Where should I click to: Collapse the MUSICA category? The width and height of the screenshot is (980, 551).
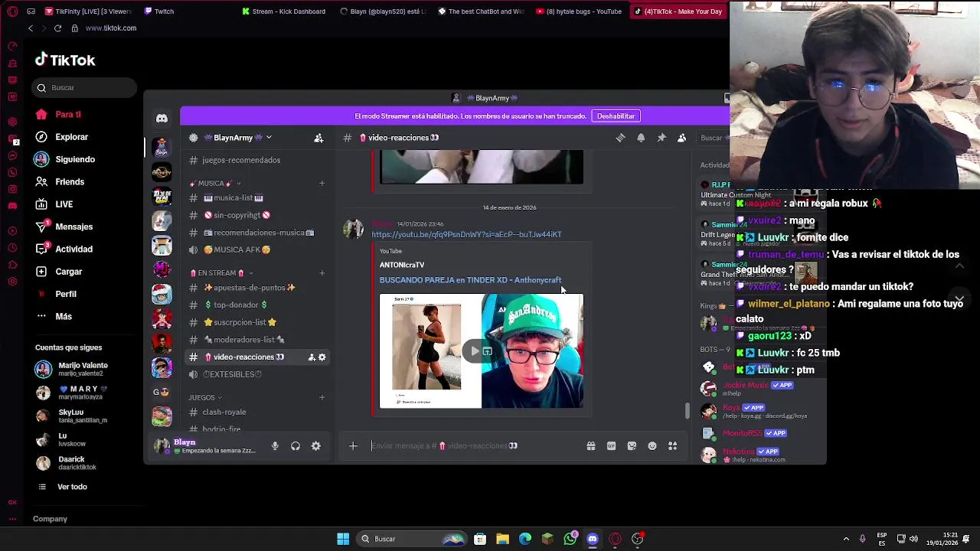coord(215,184)
